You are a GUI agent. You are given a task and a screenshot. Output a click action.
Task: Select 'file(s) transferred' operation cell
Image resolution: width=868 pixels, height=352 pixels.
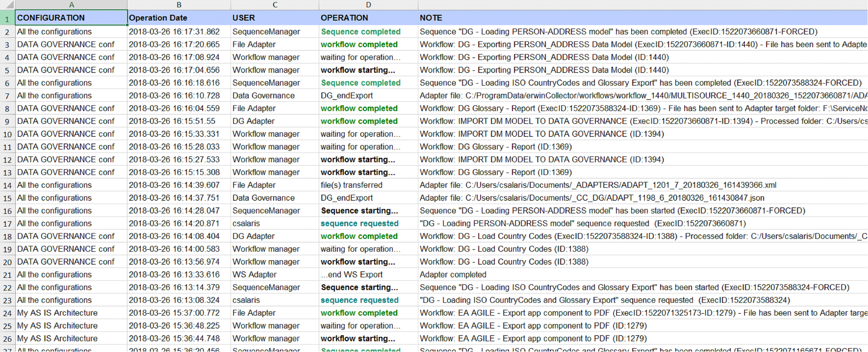pos(351,185)
